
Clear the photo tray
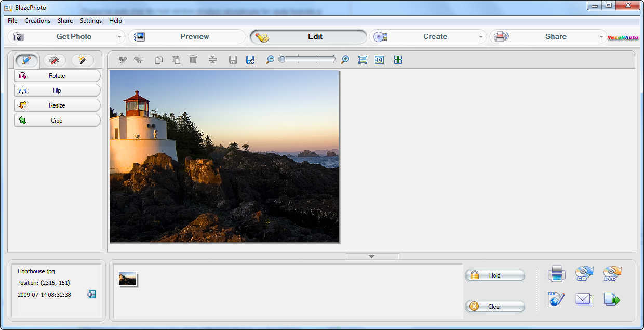494,306
